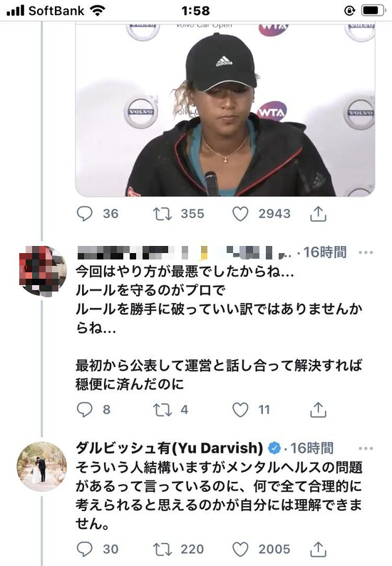
Task: Retweet the post with 355 retweets
Action: [162, 214]
